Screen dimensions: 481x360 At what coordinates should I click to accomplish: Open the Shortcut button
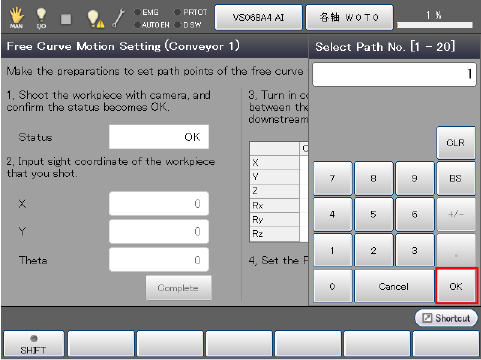pyautogui.click(x=446, y=318)
